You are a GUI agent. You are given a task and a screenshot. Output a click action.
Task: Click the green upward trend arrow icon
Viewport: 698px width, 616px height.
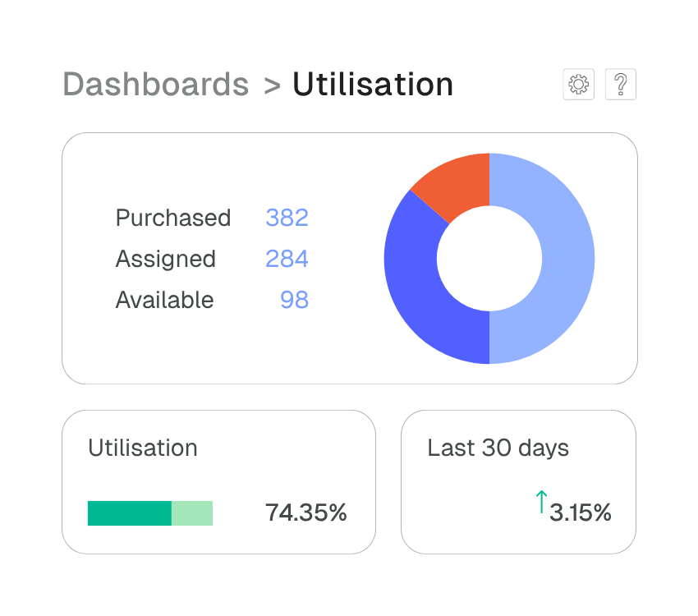(541, 502)
